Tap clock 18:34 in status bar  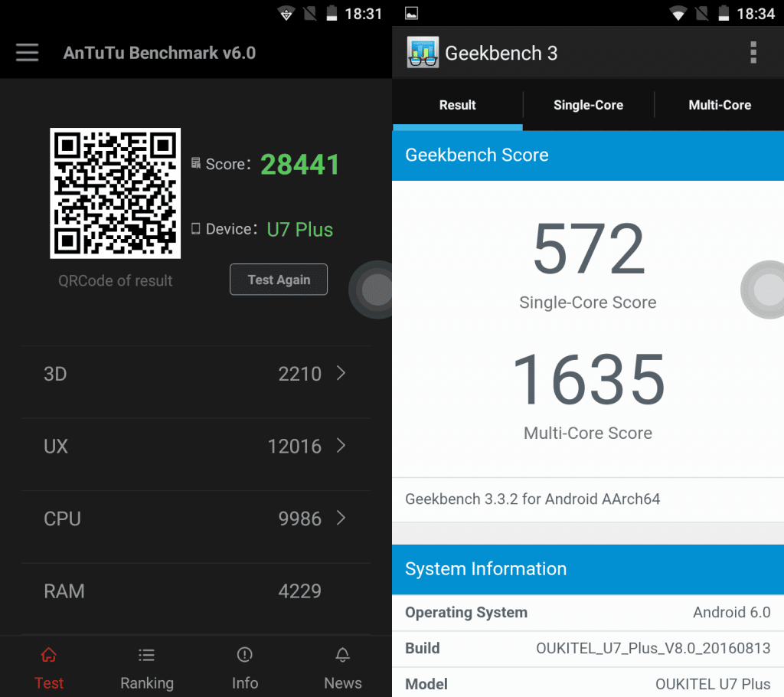click(x=756, y=14)
